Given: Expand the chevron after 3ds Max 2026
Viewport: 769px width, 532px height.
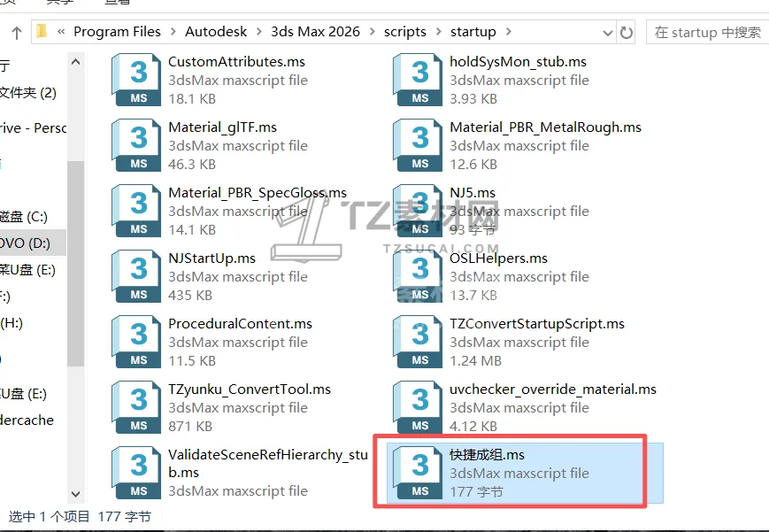Looking at the screenshot, I should (x=373, y=32).
